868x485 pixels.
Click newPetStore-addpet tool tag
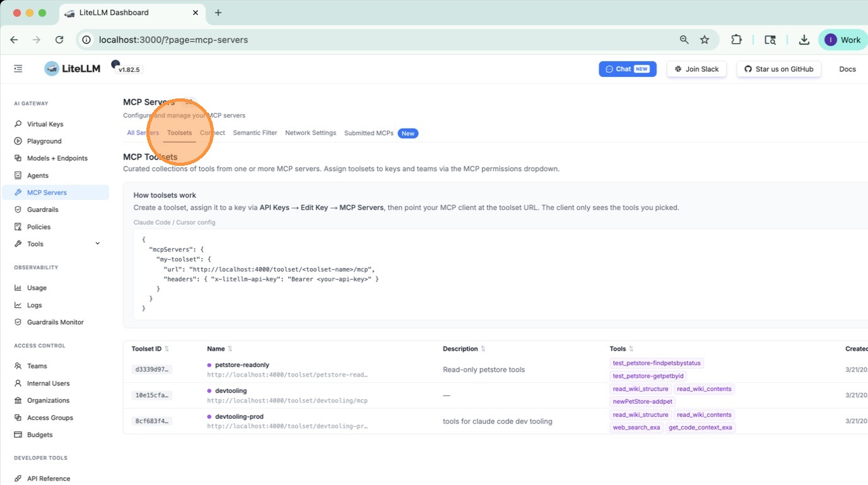click(643, 402)
